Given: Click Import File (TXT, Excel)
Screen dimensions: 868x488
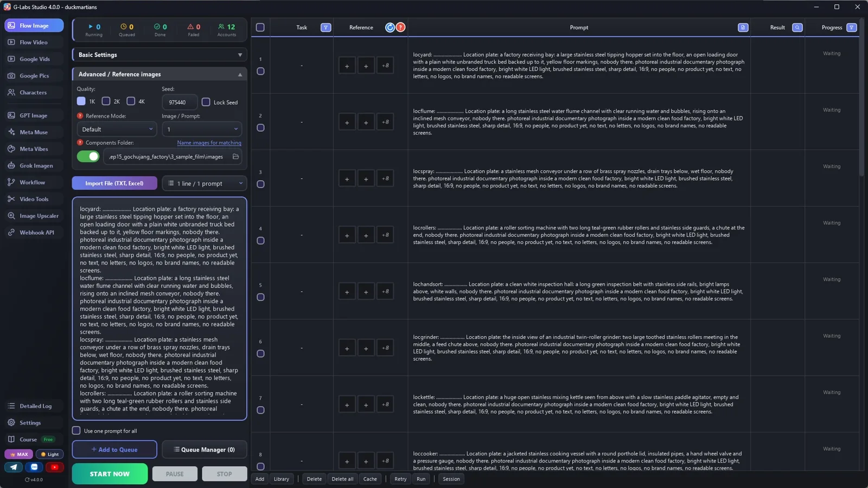Looking at the screenshot, I should tap(114, 183).
